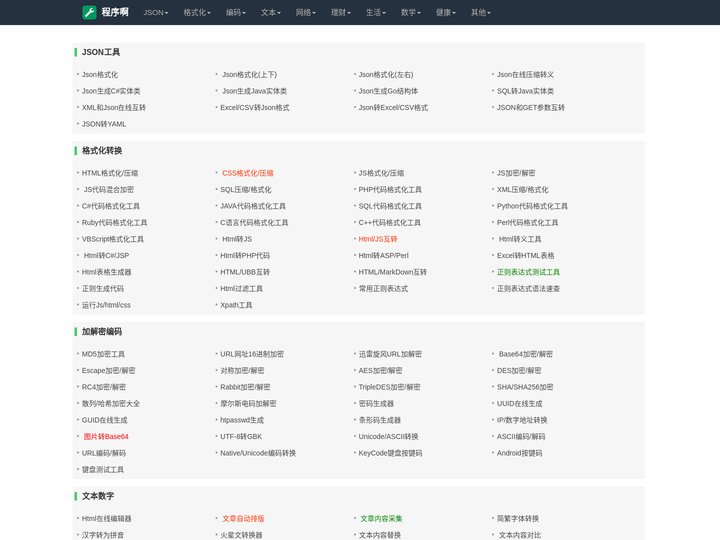This screenshot has height=540, width=720.
Task: Open 摩尔斯电码加解密 link
Action: pyautogui.click(x=248, y=404)
